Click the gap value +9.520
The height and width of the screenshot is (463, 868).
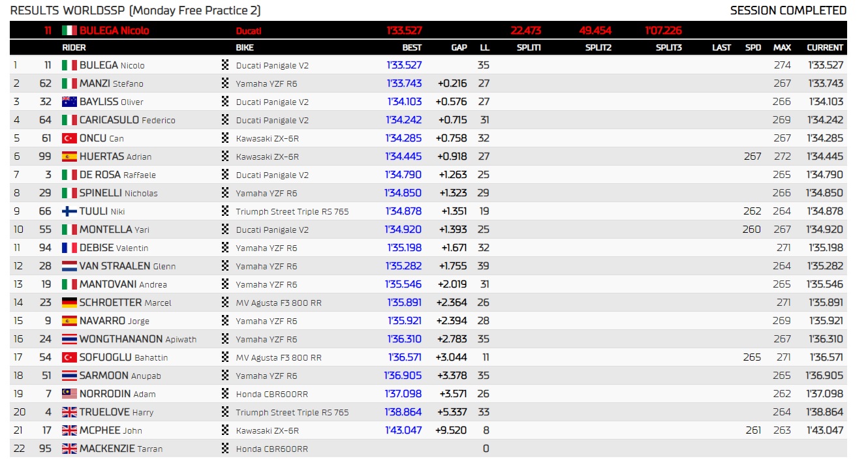click(x=452, y=430)
